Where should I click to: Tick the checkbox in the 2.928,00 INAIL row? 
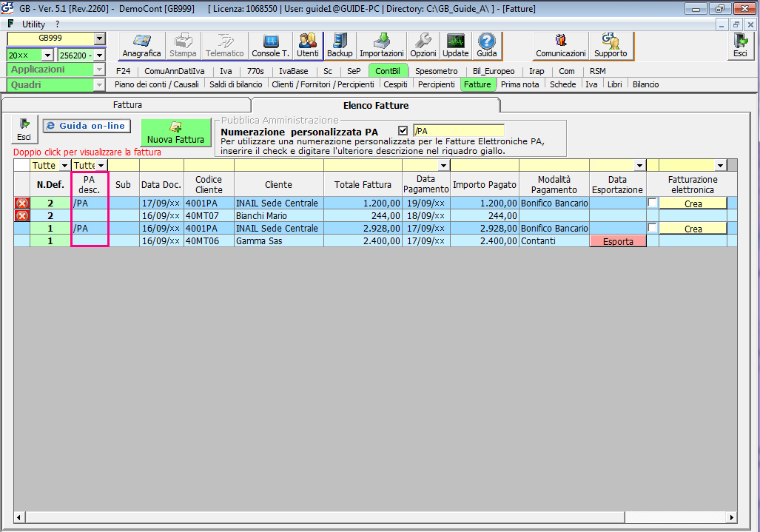[x=653, y=228]
